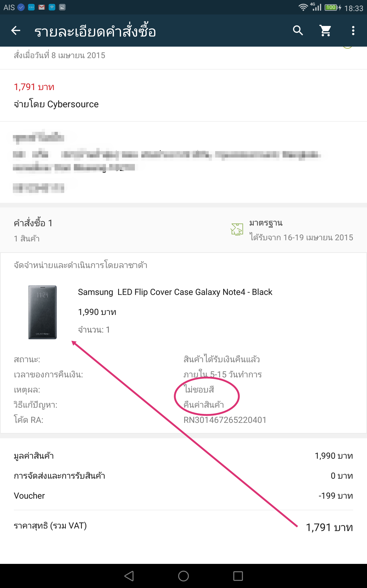The height and width of the screenshot is (588, 367).
Task: Tap the refunded item status text
Action: [222, 359]
